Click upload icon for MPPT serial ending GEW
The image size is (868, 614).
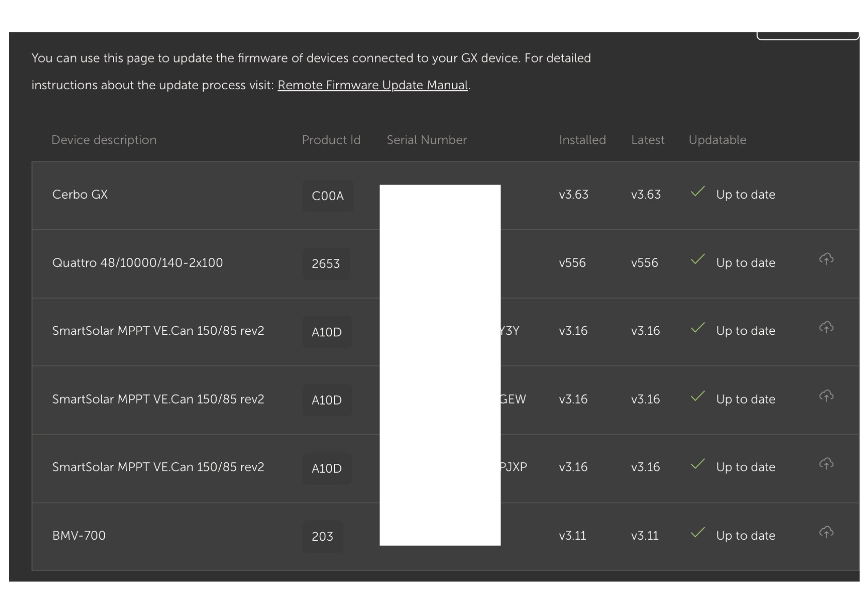826,396
